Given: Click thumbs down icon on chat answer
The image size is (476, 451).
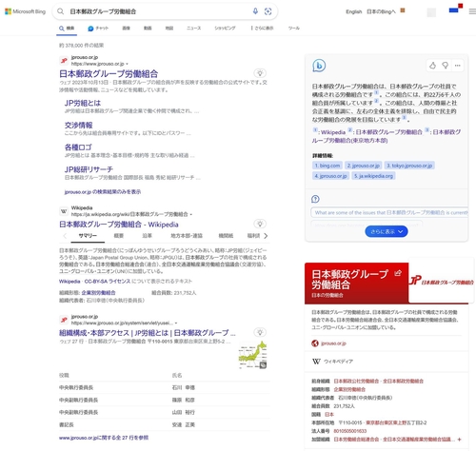Looking at the screenshot, I should coord(446,66).
